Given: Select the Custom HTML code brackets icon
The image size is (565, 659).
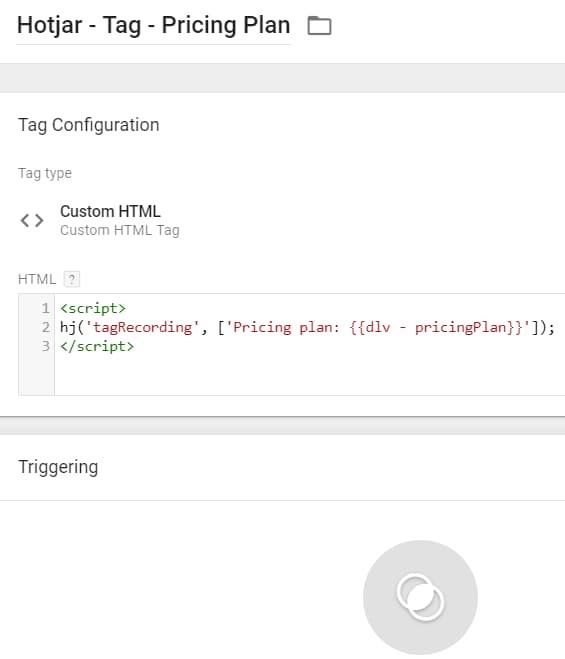Looking at the screenshot, I should coord(32,220).
